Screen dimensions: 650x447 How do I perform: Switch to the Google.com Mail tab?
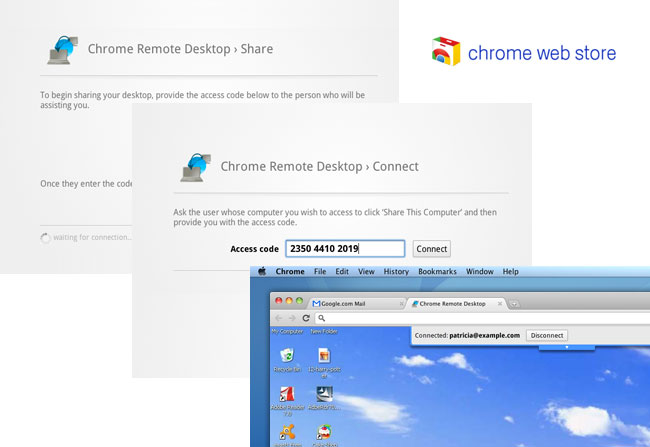point(357,304)
